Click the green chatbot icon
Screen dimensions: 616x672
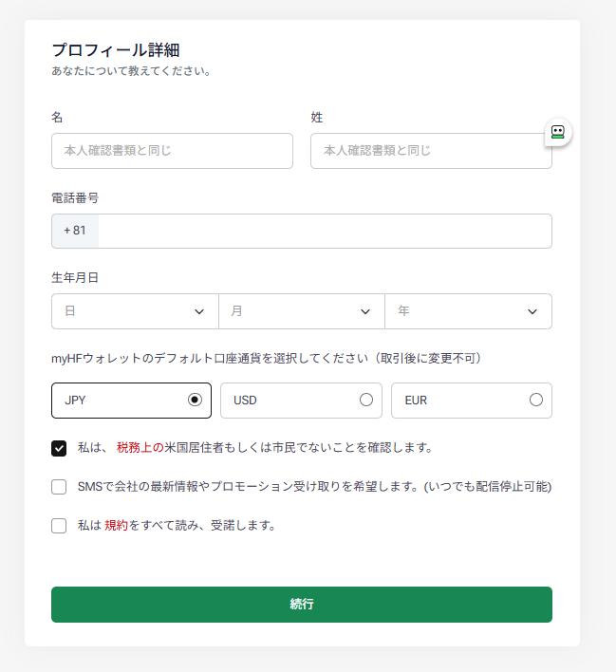pyautogui.click(x=558, y=133)
